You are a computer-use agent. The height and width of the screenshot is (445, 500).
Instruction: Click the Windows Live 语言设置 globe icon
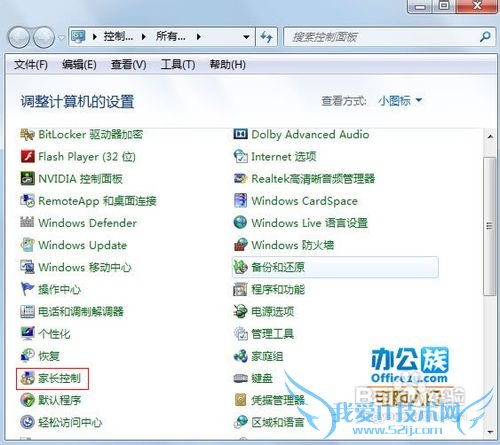click(240, 223)
